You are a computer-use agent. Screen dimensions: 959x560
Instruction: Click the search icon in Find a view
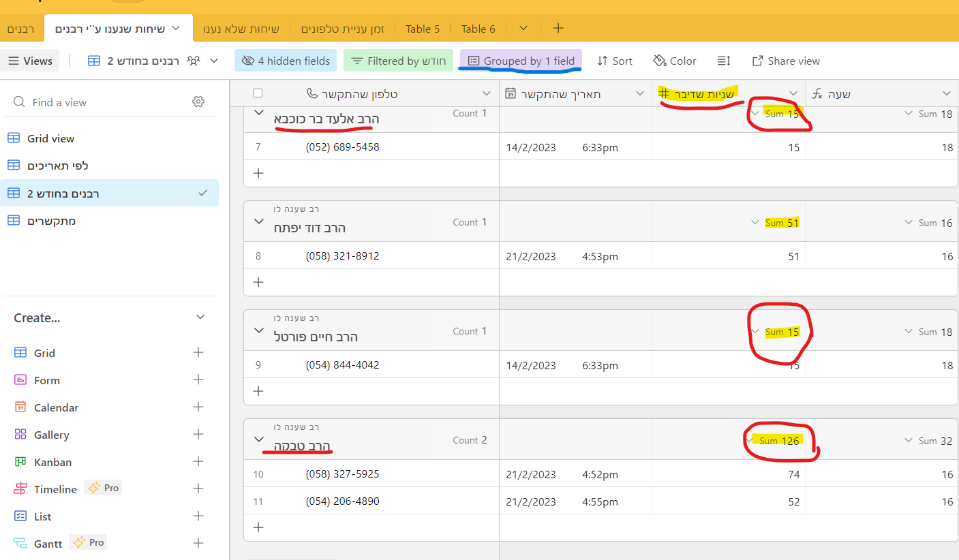coord(19,102)
